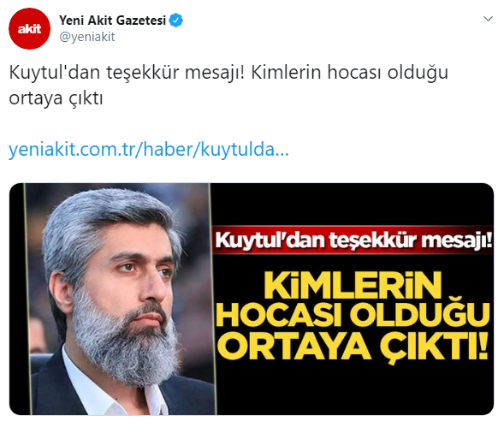The height and width of the screenshot is (427, 504).
Task: Click the bearded man's portrait photo
Action: (x=119, y=299)
